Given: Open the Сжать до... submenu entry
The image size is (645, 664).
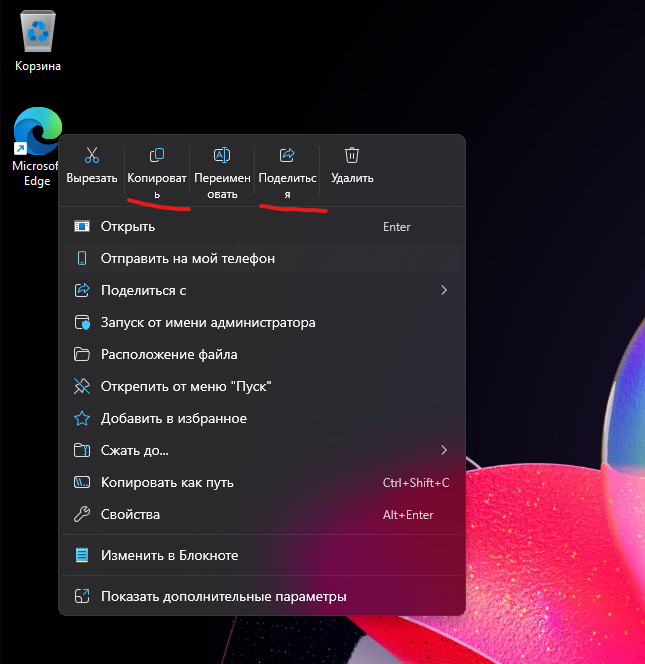Looking at the screenshot, I should pos(262,451).
